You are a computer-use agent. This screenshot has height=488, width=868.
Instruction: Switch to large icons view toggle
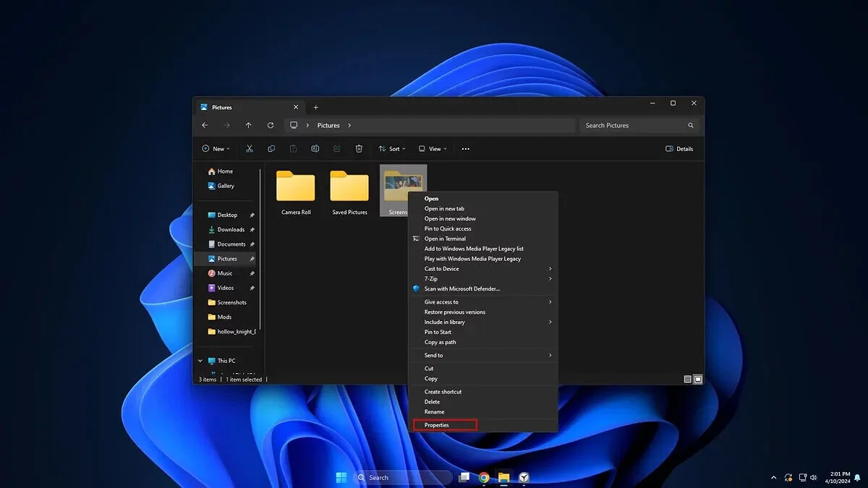tap(698, 379)
